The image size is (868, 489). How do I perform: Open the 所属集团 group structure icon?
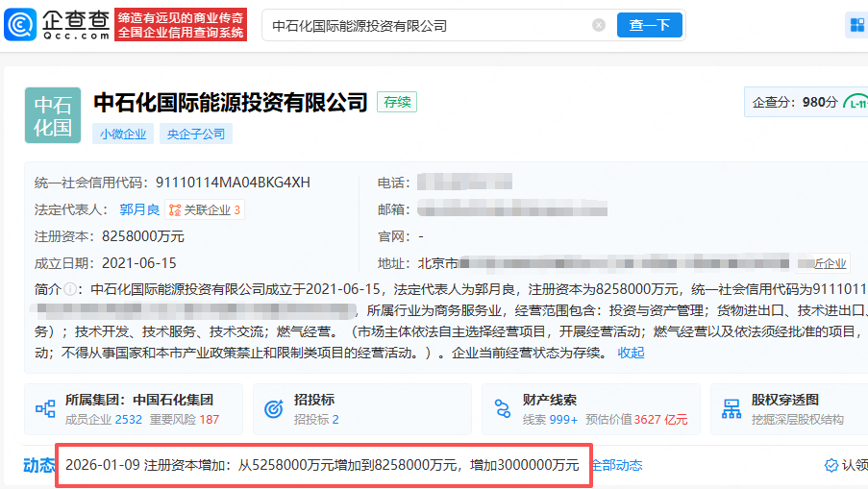[45, 409]
